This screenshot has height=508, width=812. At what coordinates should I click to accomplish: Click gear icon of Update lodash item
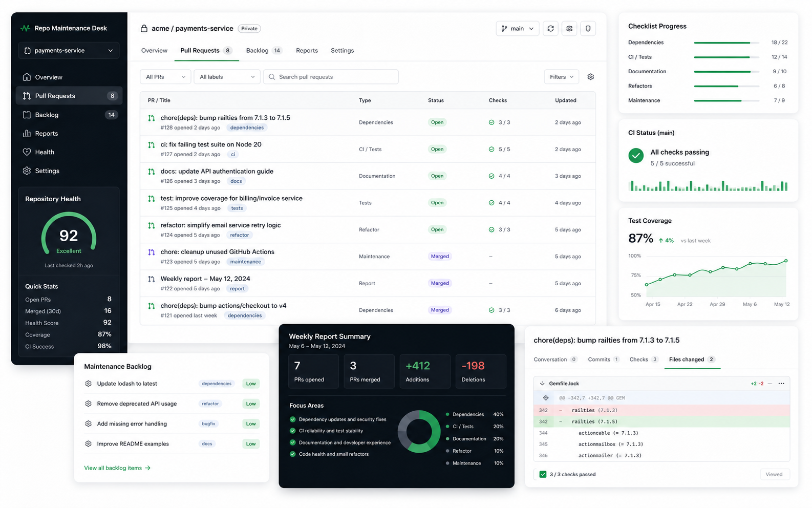[88, 384]
